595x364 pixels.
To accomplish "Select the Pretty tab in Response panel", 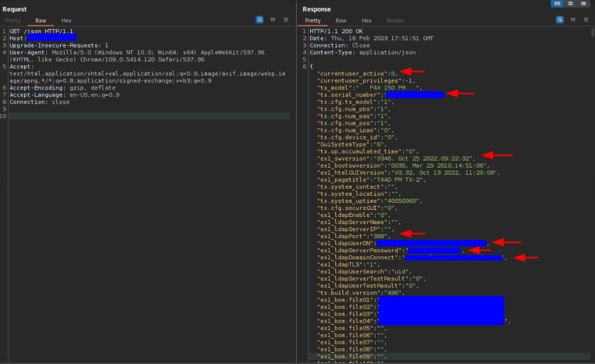I will pyautogui.click(x=313, y=21).
